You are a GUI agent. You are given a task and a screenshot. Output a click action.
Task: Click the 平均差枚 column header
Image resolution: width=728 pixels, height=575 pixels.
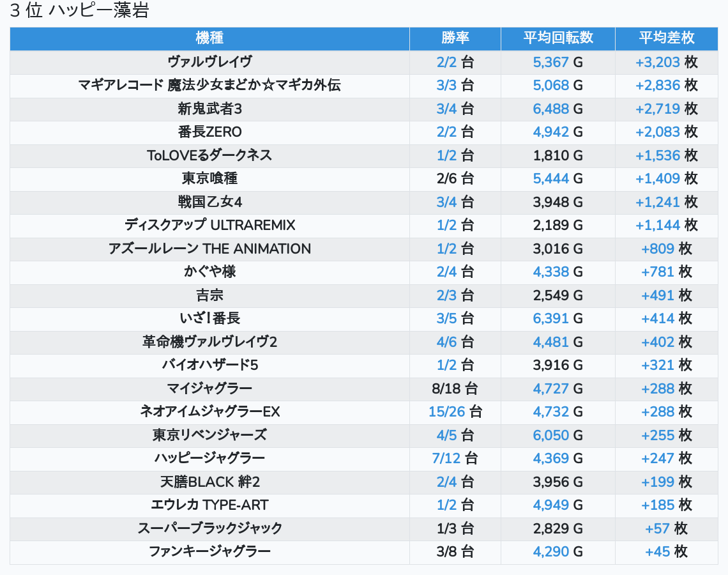666,38
